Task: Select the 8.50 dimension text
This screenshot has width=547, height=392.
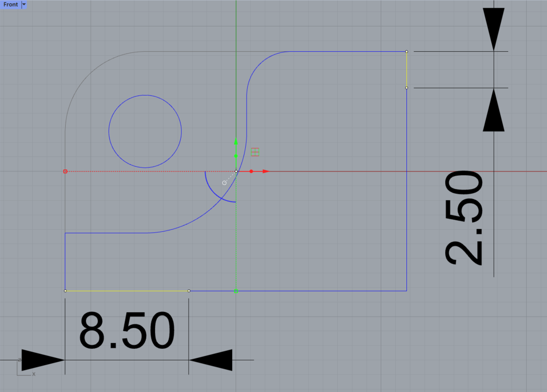Action: pos(127,331)
